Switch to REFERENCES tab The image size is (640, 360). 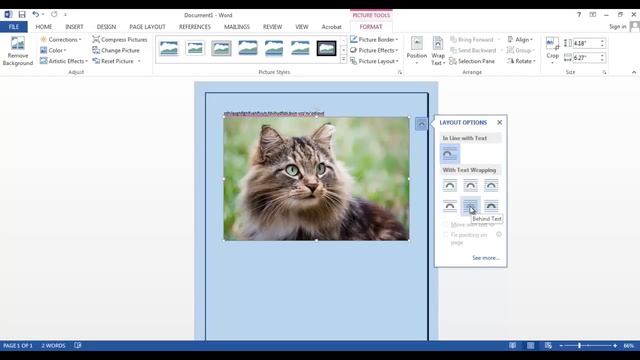(195, 27)
